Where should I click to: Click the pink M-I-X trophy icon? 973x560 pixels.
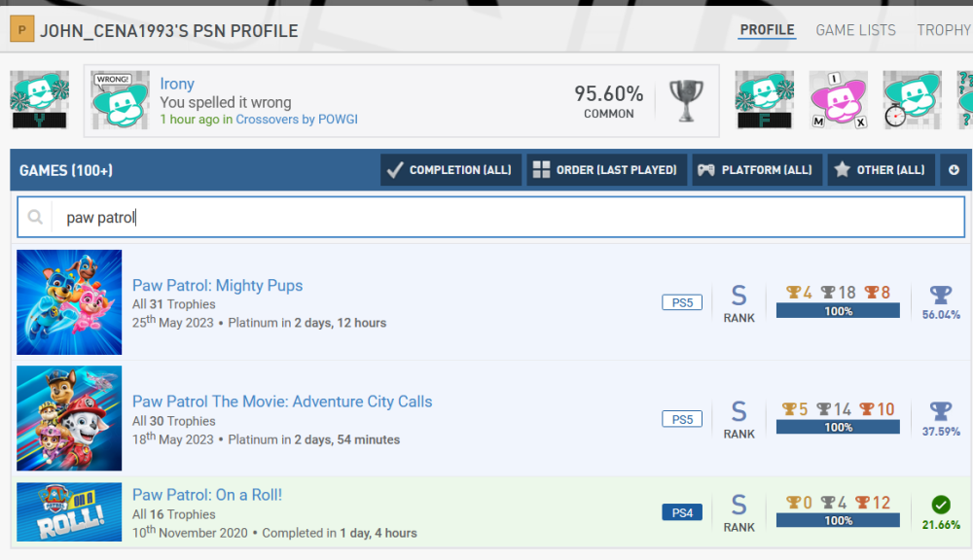pos(839,100)
